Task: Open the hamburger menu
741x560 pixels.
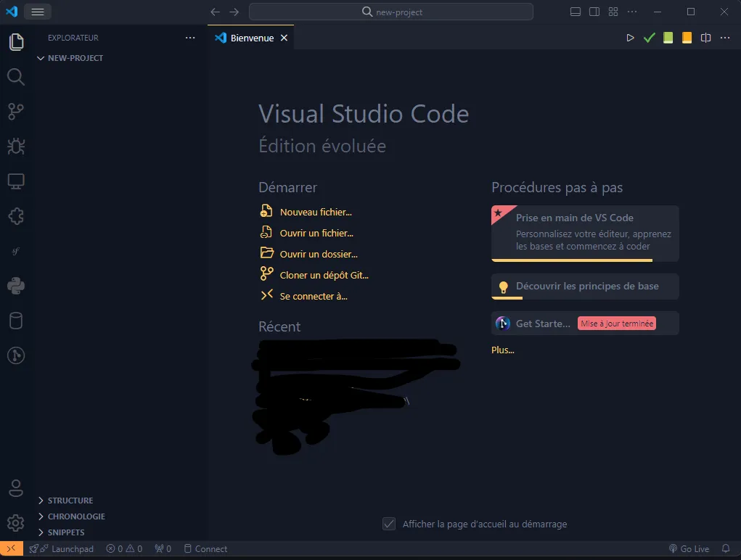Action: click(38, 12)
